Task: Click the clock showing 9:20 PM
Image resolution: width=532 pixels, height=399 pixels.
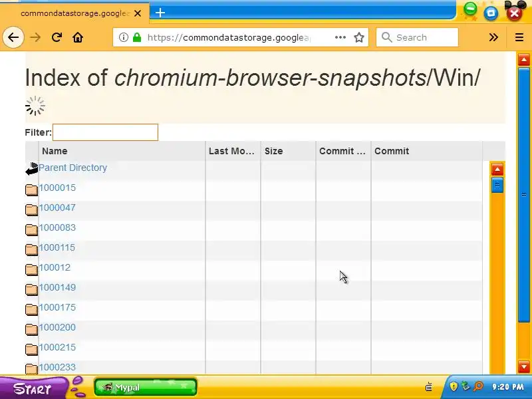Action: coord(508,386)
